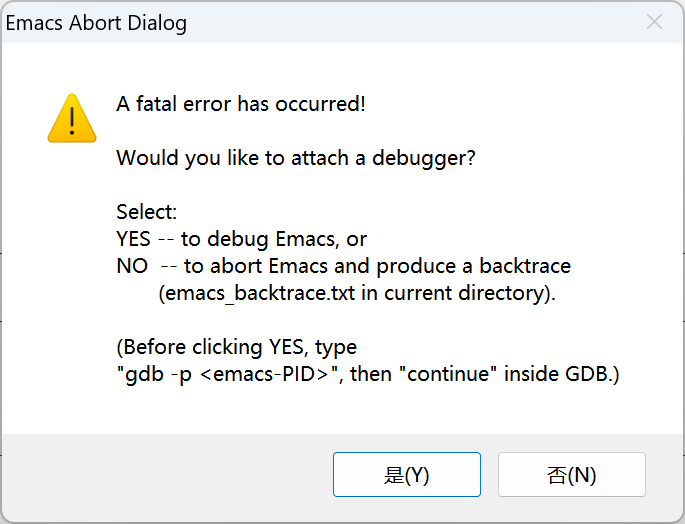Click the "inside GDB.)" text
This screenshot has height=524, width=685.
562,374
